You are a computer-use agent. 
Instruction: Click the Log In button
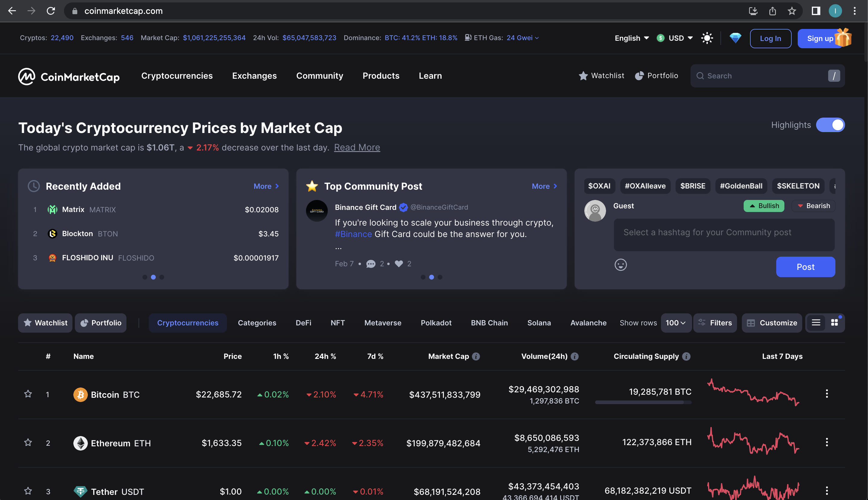pos(771,39)
